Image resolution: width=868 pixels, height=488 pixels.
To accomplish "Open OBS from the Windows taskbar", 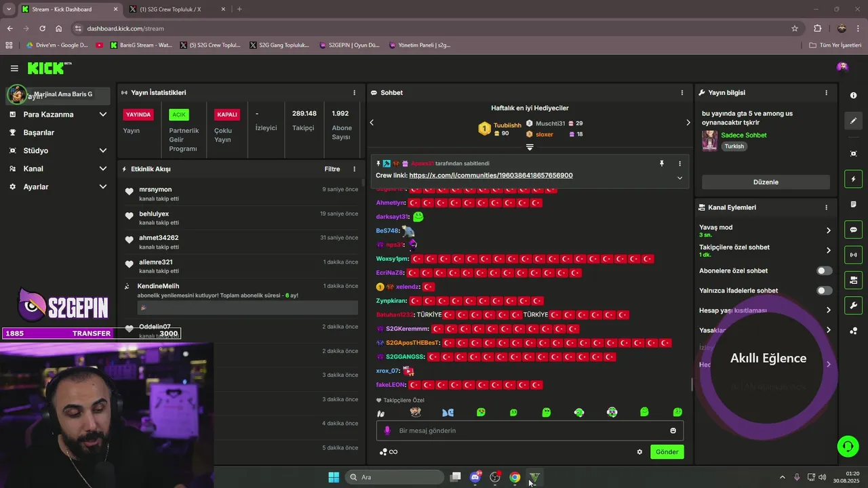I will (x=495, y=477).
